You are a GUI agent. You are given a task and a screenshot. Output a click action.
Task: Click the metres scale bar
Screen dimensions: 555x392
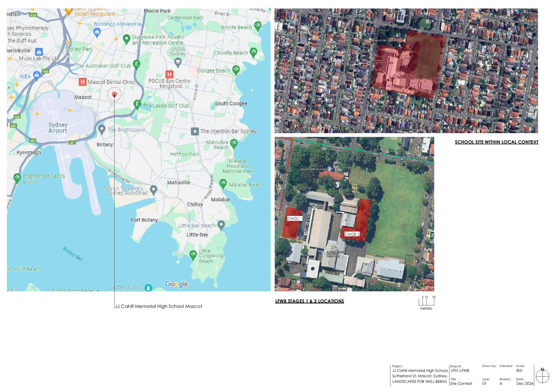tap(426, 302)
